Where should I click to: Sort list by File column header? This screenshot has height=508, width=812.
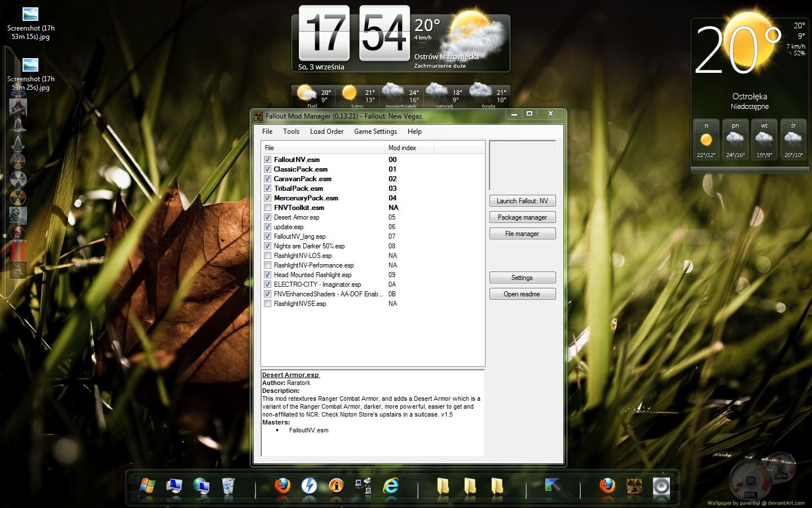click(x=323, y=148)
